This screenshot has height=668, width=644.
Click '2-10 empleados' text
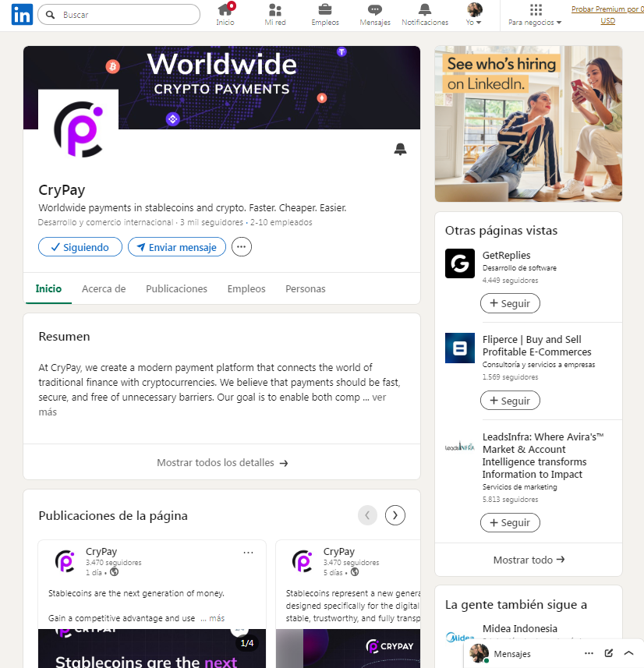(281, 222)
